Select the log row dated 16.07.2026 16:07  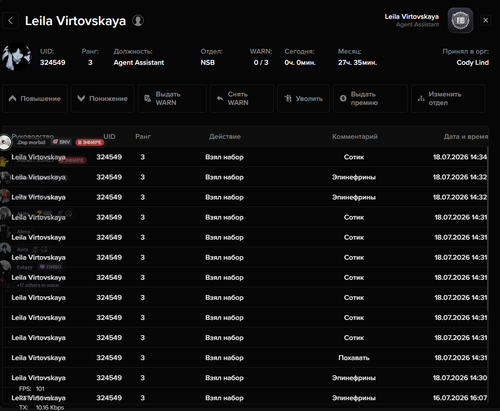click(245, 397)
